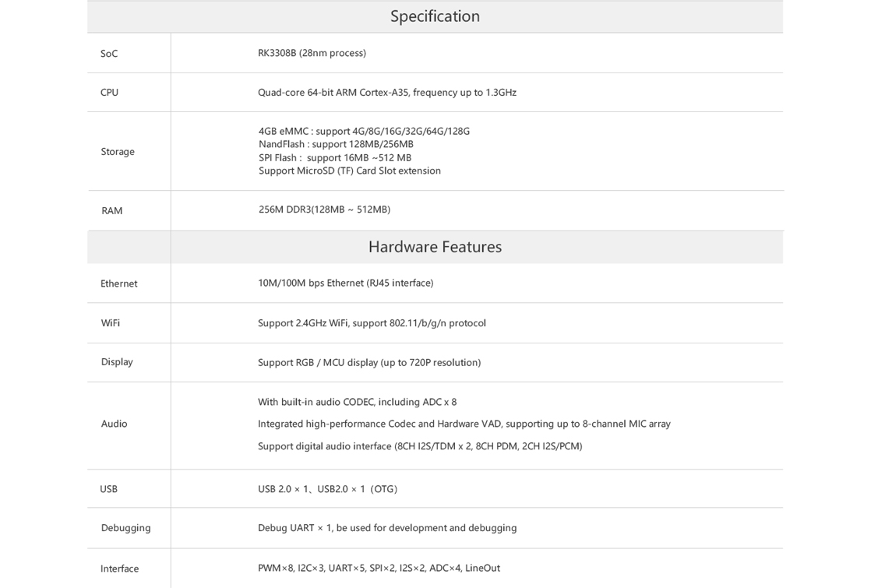The image size is (871, 588).
Task: Click the built-in audio CODEC line
Action: [x=357, y=402]
